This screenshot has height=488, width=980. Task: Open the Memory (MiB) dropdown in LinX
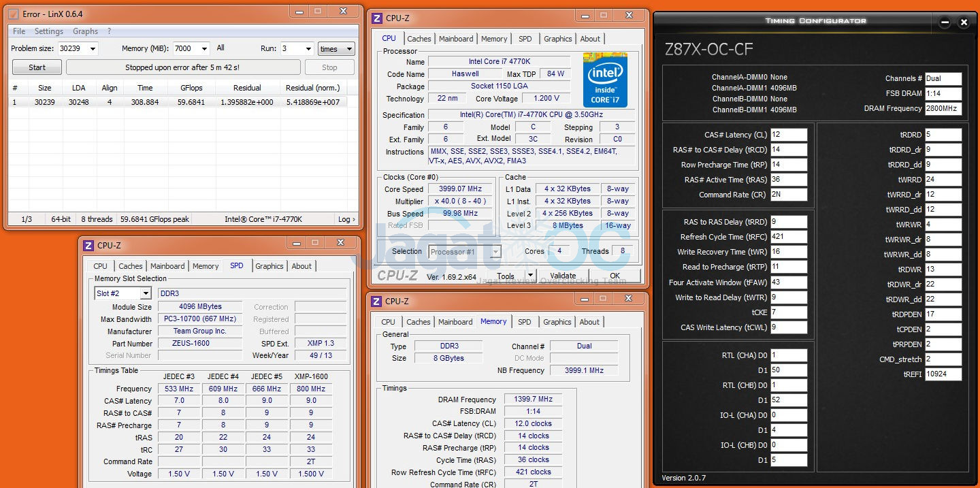pos(203,49)
